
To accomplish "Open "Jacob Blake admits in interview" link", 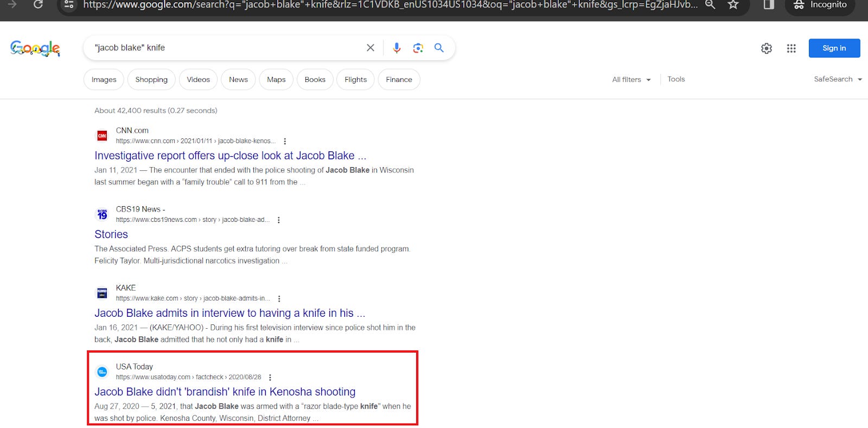I will [229, 313].
